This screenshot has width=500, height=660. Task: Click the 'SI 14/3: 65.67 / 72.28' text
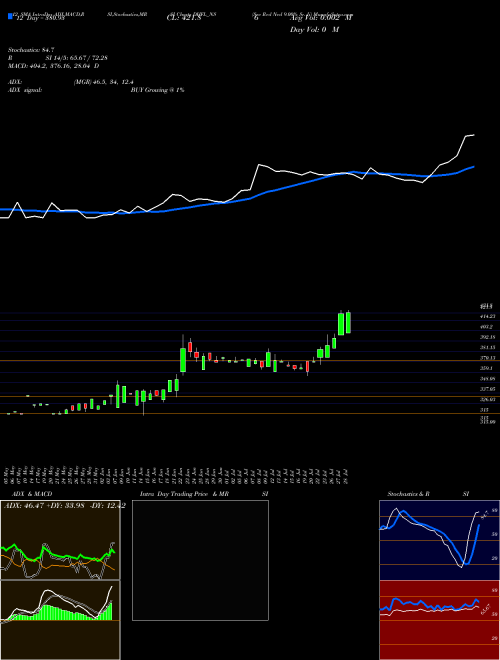click(x=77, y=58)
